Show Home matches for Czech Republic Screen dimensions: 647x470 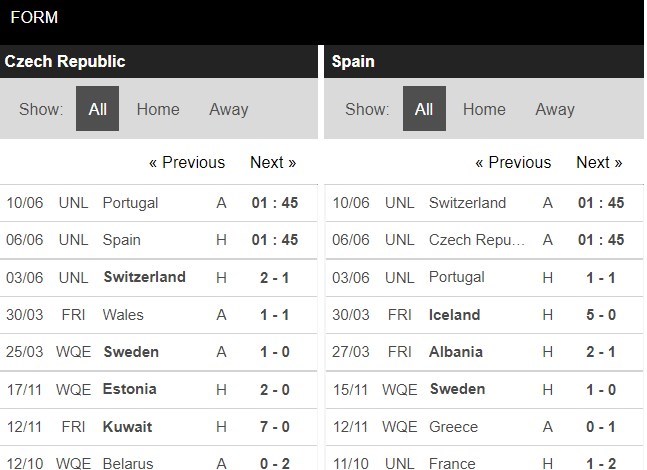click(158, 109)
